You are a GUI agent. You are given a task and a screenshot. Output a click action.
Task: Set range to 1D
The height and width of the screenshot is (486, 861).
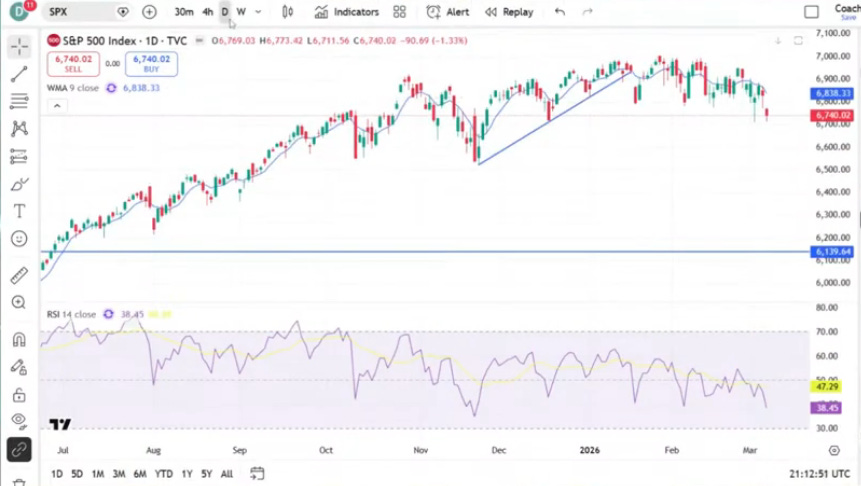pyautogui.click(x=57, y=473)
